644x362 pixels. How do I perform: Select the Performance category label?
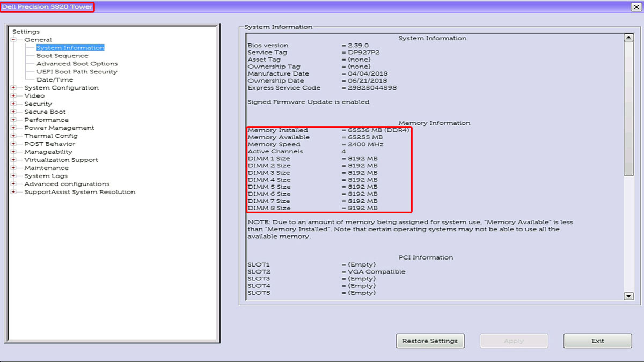tap(47, 120)
